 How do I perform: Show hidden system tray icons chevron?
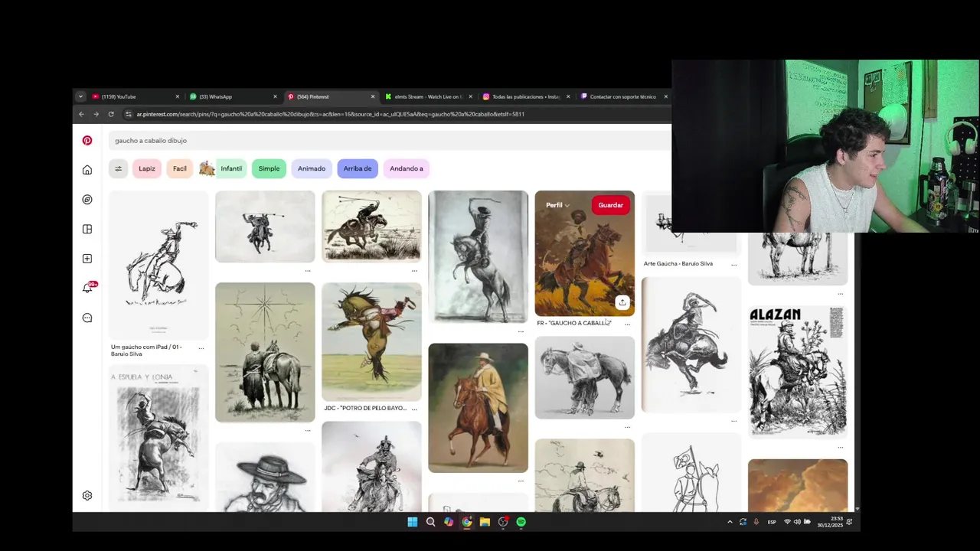click(730, 522)
